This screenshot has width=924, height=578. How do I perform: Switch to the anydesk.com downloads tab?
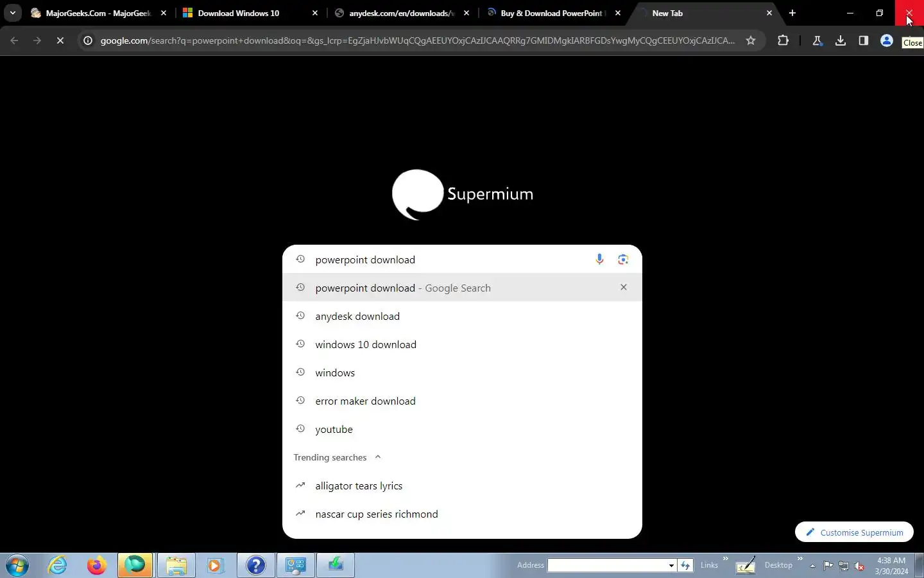click(x=402, y=13)
